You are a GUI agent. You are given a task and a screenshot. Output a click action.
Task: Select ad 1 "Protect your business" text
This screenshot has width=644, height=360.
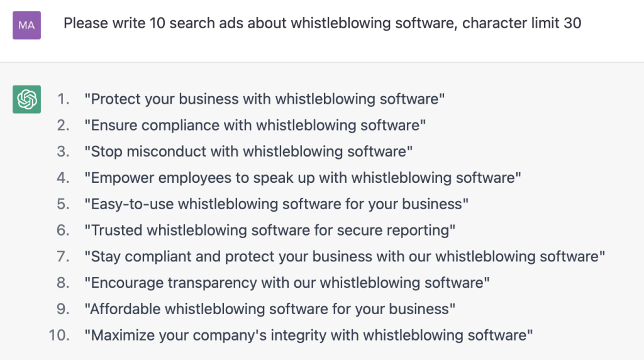click(x=265, y=99)
